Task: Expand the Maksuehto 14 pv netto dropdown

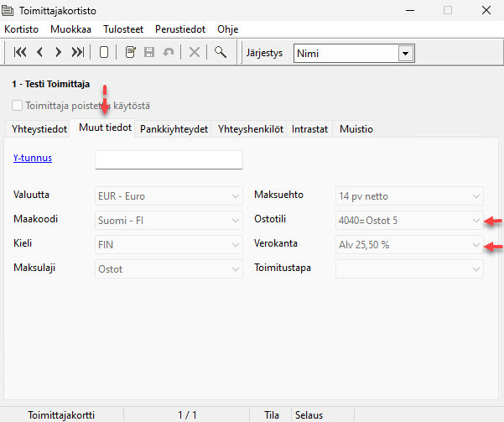Action: tap(409, 196)
